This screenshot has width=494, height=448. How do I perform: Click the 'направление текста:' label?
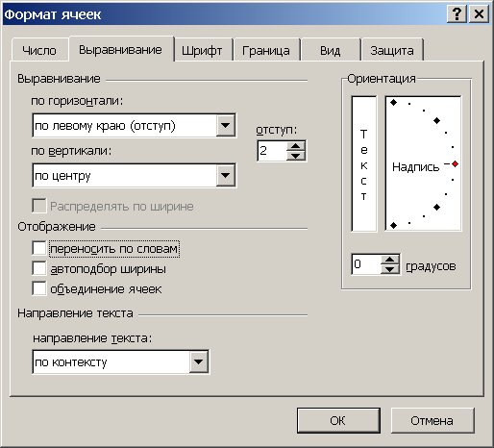coord(92,338)
